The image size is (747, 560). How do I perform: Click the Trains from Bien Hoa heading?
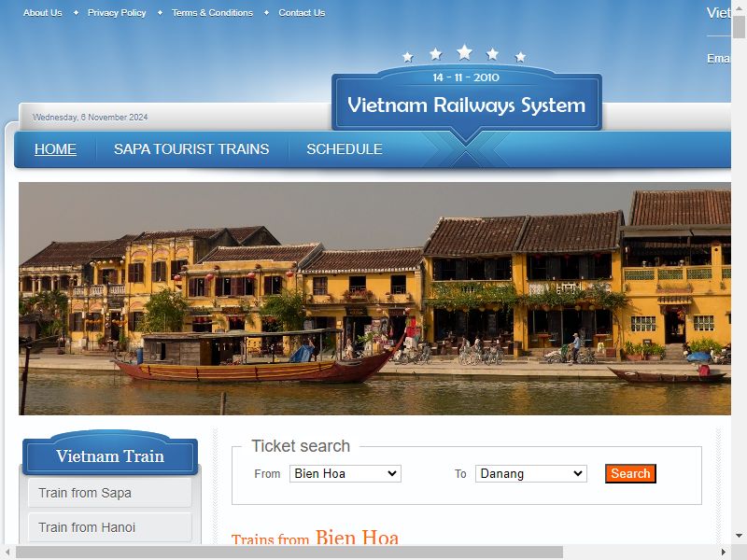click(315, 539)
